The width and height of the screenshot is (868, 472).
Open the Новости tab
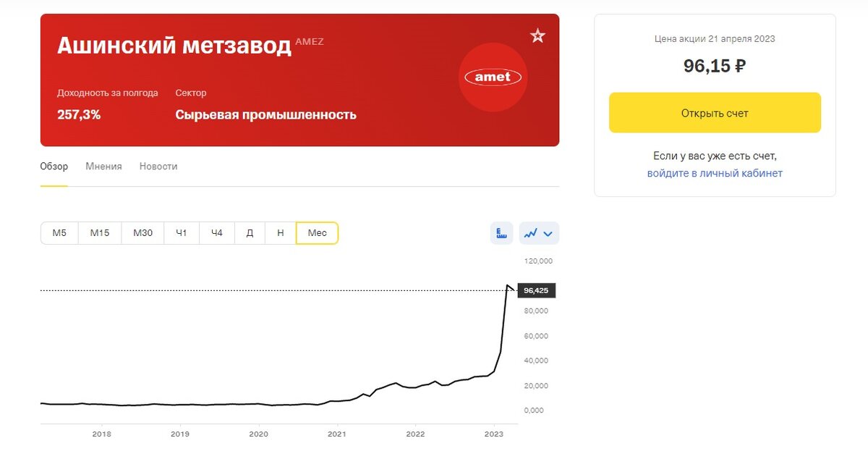click(x=158, y=166)
